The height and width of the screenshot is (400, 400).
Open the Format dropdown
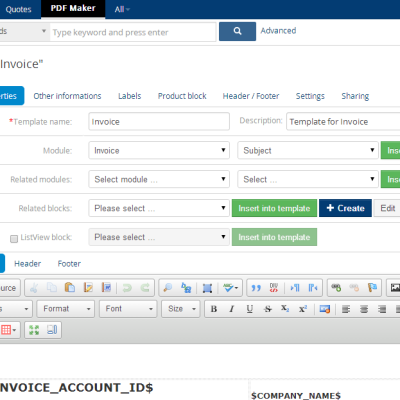(66, 309)
